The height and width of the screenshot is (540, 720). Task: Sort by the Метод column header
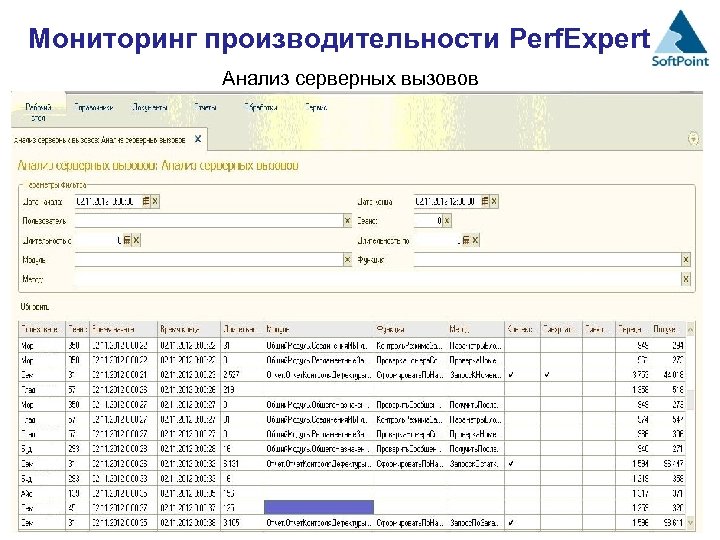[476, 329]
